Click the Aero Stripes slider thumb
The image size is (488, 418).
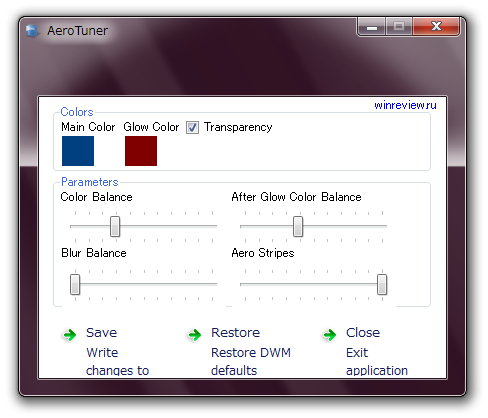[x=382, y=284]
